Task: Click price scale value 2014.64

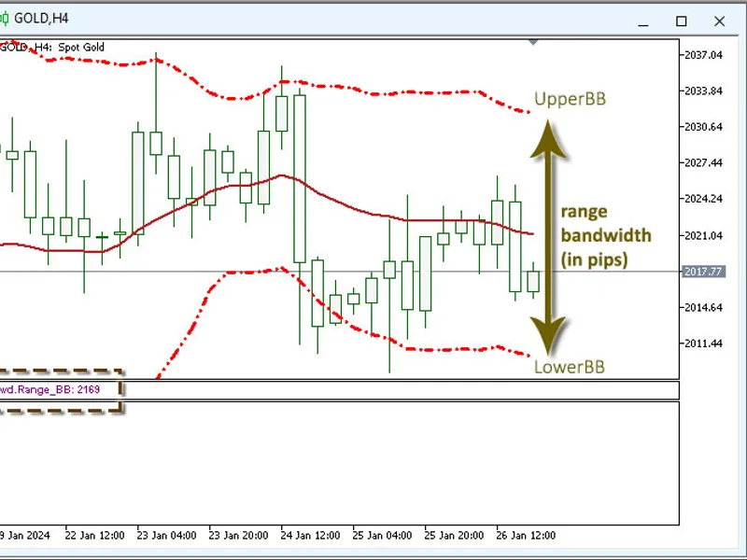Action: click(x=703, y=307)
